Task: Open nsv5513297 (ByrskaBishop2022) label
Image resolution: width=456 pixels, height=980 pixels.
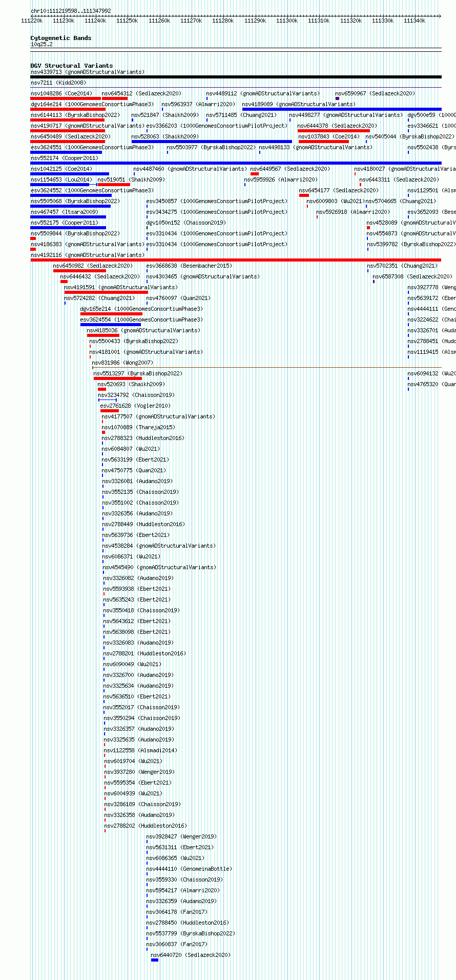Action: [x=138, y=373]
